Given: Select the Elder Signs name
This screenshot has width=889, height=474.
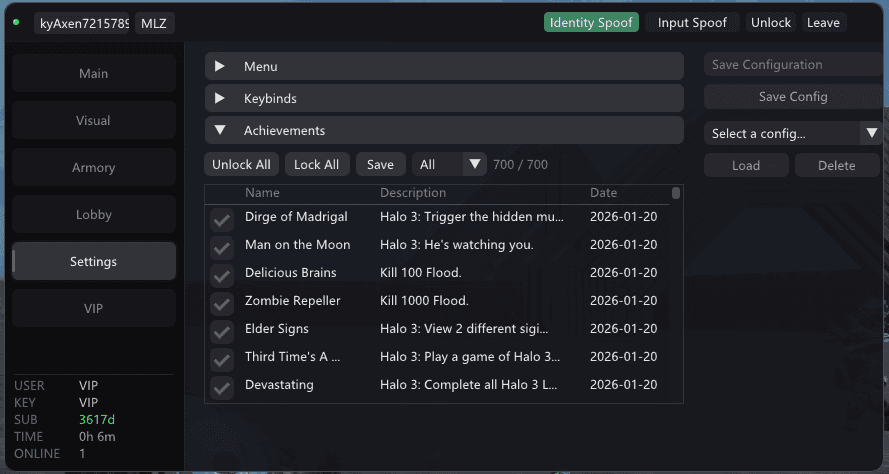Looking at the screenshot, I should (277, 329).
